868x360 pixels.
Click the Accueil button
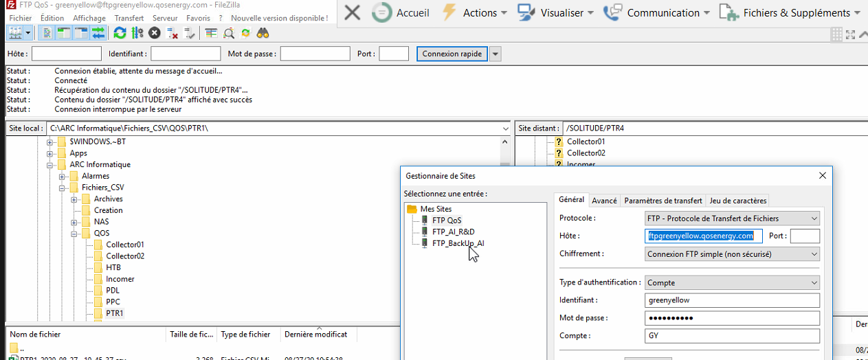coord(401,12)
